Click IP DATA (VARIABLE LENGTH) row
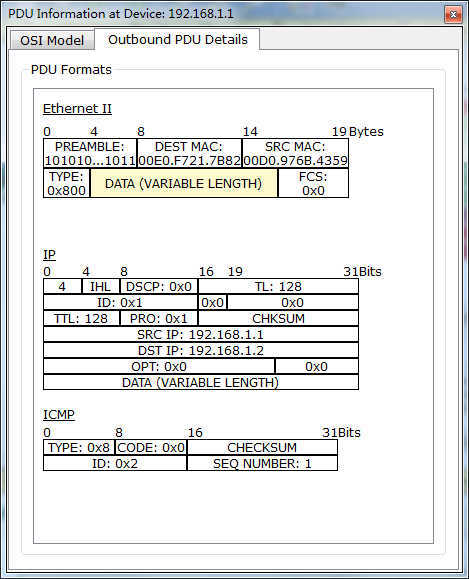Screen dimensions: 469x579 [201, 382]
